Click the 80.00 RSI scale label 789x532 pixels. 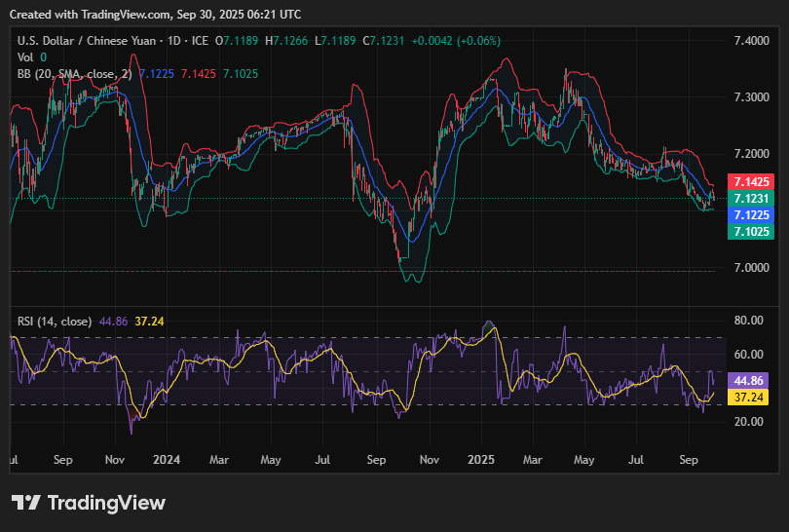point(748,320)
